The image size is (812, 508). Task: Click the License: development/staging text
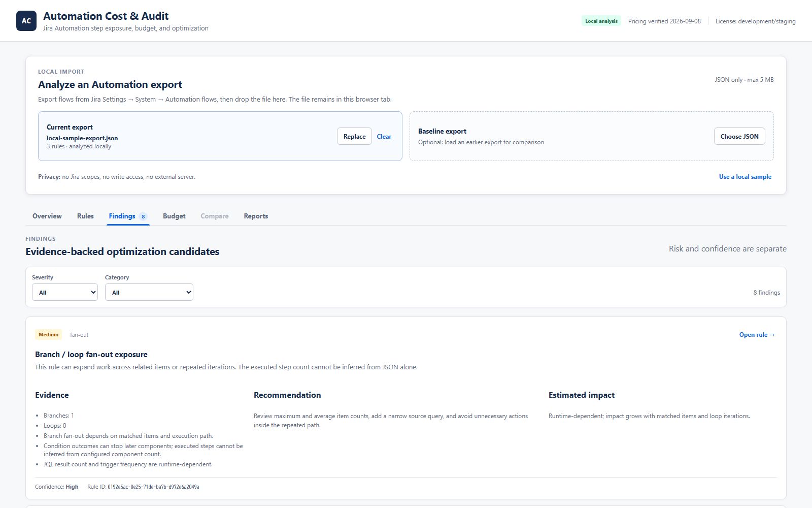point(756,21)
